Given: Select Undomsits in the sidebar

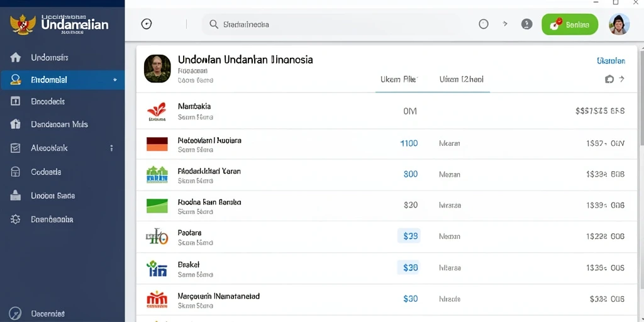Looking at the screenshot, I should [49, 57].
